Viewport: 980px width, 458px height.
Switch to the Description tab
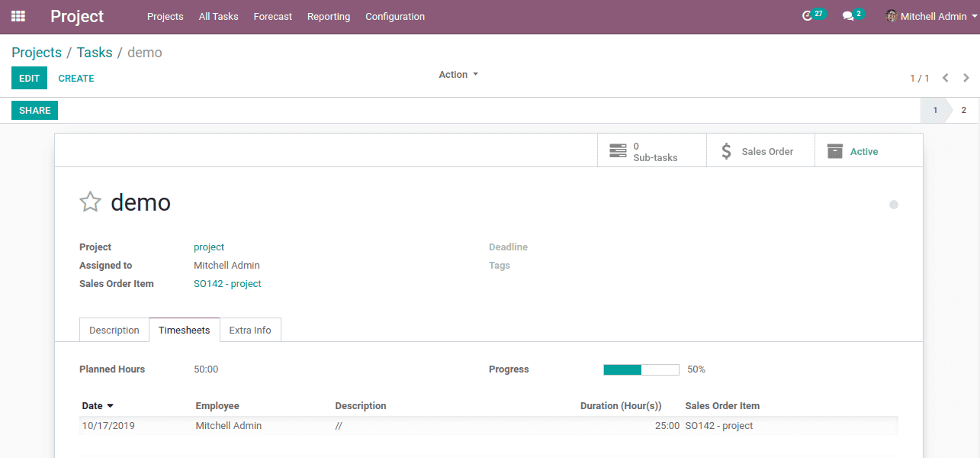pyautogui.click(x=114, y=330)
